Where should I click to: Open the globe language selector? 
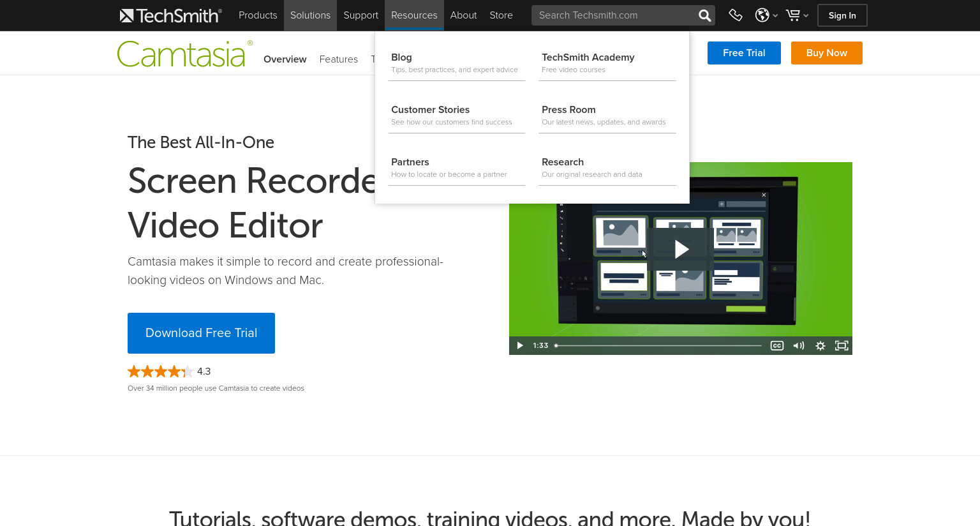click(x=766, y=15)
